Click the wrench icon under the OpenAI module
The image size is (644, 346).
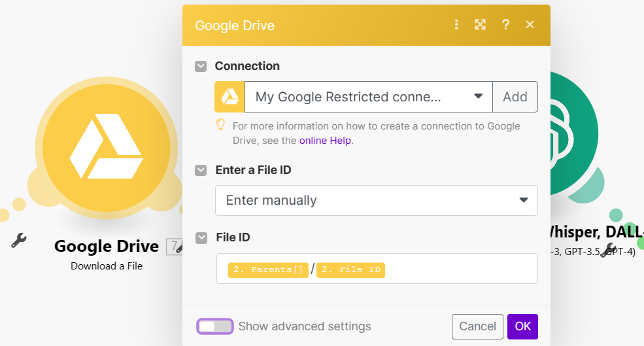point(609,249)
